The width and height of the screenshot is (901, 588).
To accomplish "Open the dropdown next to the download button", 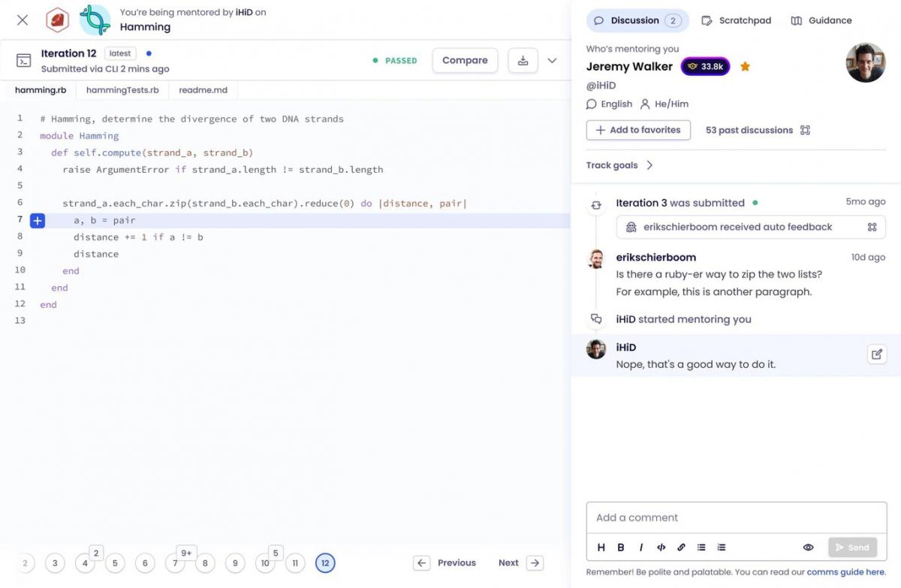I will [x=553, y=60].
